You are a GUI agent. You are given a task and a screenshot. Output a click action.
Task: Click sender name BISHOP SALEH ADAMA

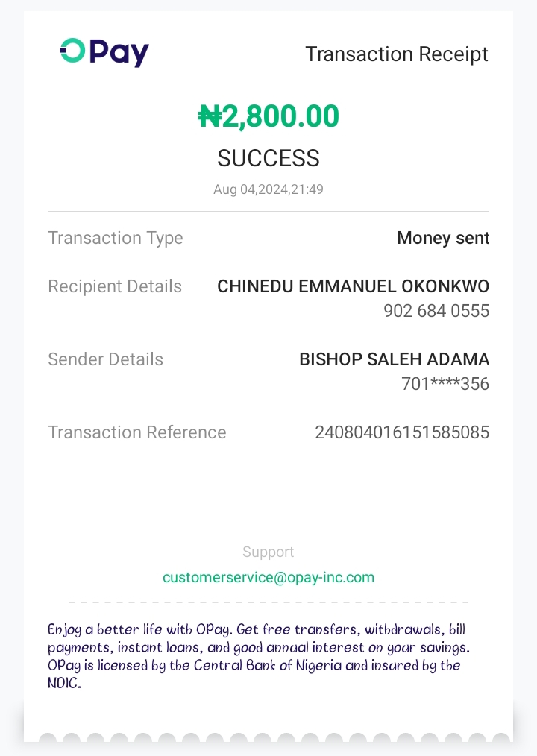tap(394, 359)
